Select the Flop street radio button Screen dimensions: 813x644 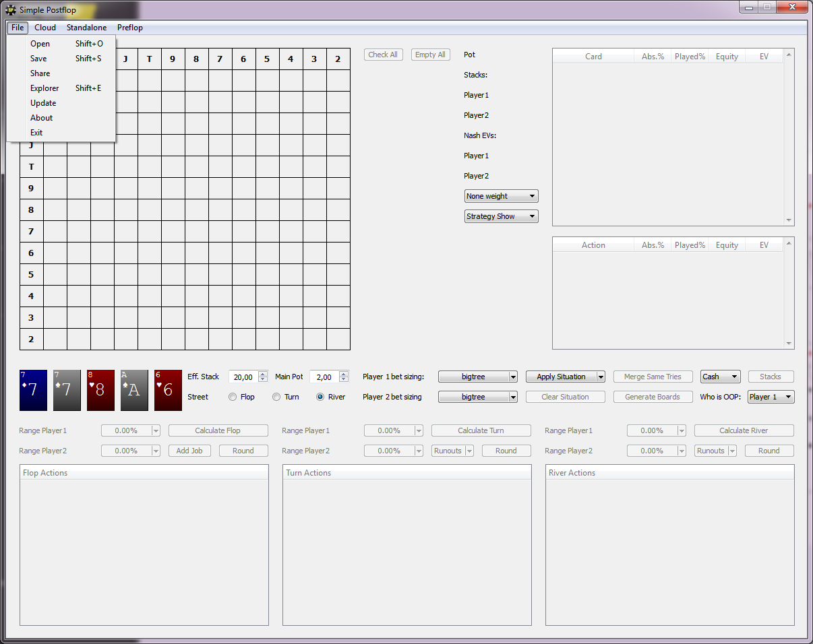click(x=233, y=397)
